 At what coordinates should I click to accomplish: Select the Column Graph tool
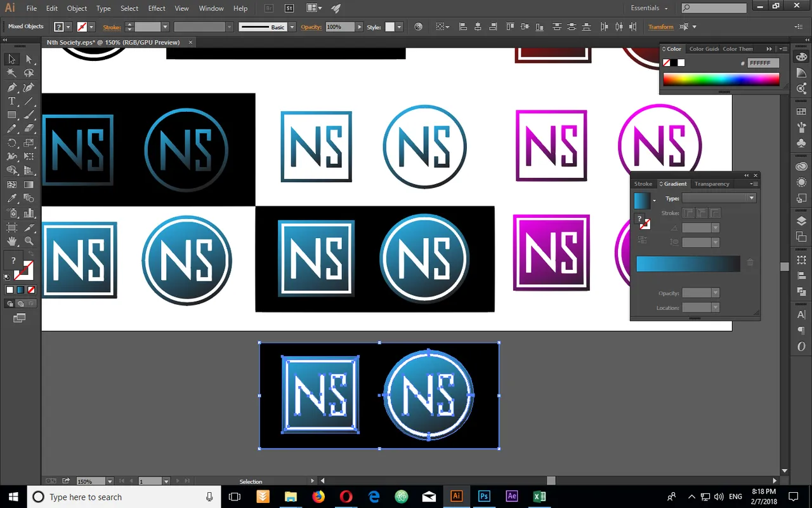click(29, 213)
